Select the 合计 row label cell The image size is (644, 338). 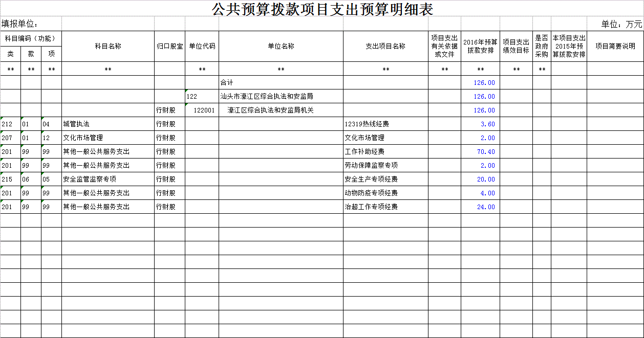point(281,83)
